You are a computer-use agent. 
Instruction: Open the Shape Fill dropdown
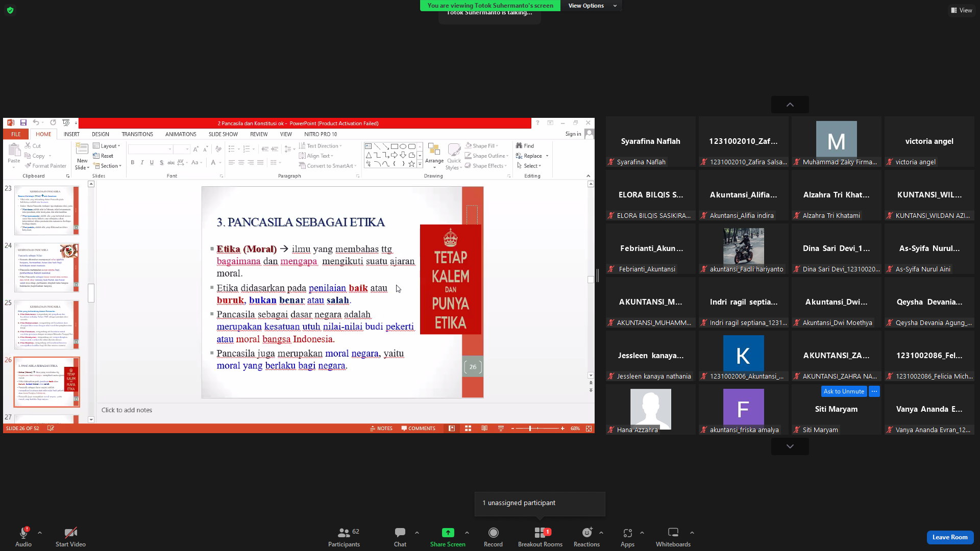(481, 146)
